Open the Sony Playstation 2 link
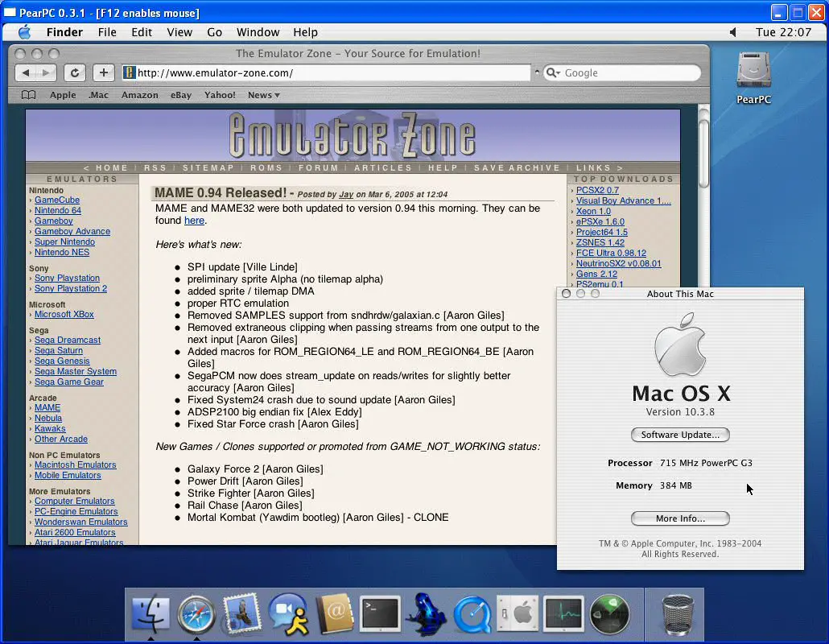Viewport: 829px width, 644px height. [71, 289]
